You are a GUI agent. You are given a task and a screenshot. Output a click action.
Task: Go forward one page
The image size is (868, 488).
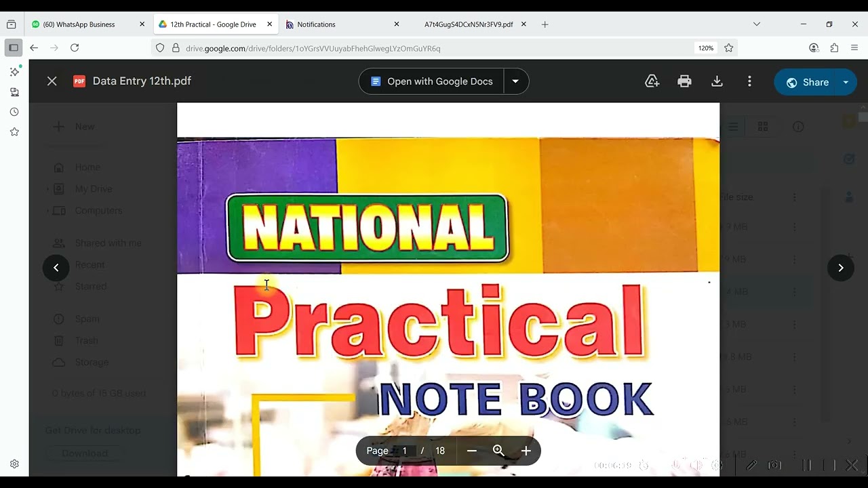pos(54,48)
